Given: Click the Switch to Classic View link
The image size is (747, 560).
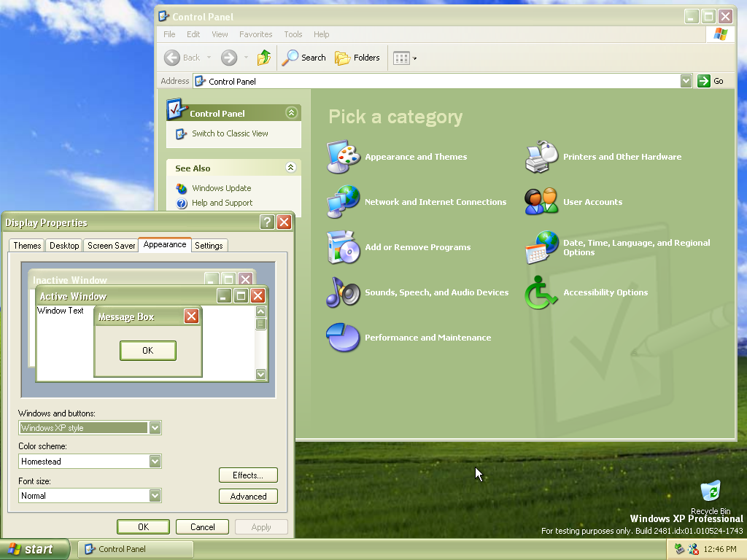Looking at the screenshot, I should tap(230, 133).
